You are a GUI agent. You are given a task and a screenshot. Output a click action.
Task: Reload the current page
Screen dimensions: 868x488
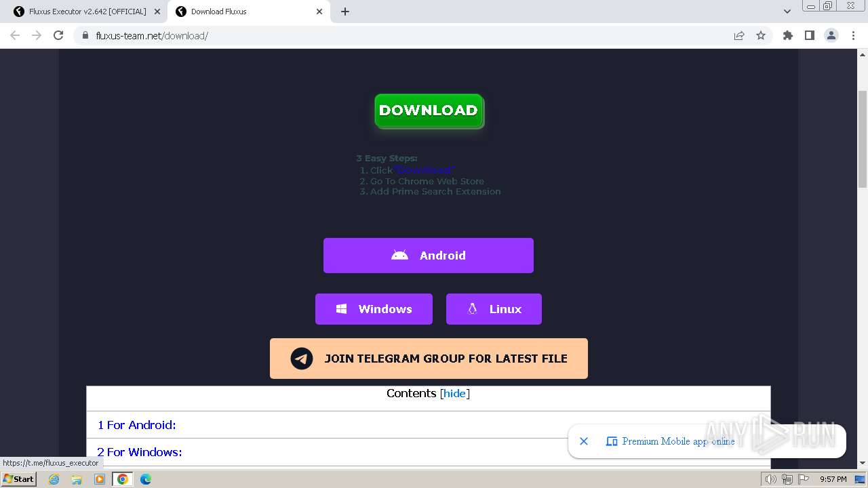tap(58, 35)
